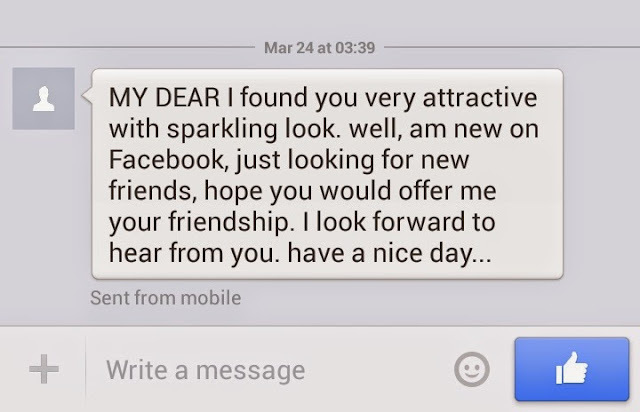Viewport: 640px width, 412px height.
Task: Tap the Sent from mobile label
Action: [x=165, y=297]
